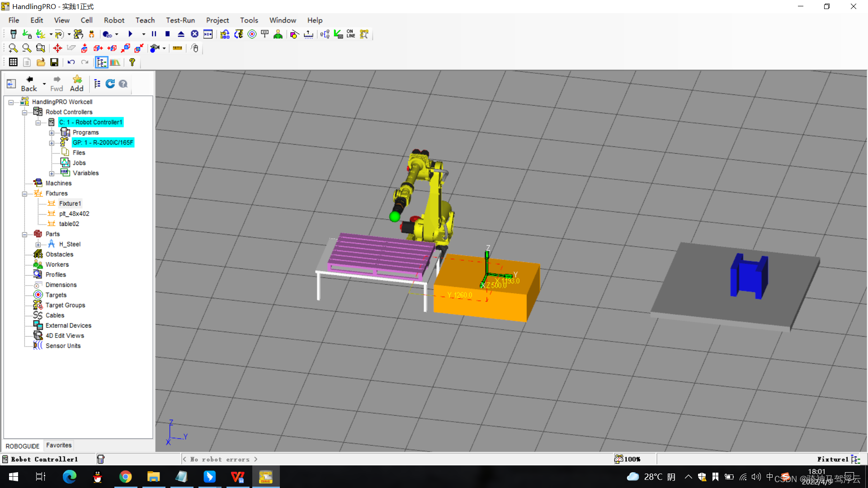This screenshot has height=488, width=868.
Task: Click the worker person icon in toolbar
Action: pyautogui.click(x=278, y=34)
